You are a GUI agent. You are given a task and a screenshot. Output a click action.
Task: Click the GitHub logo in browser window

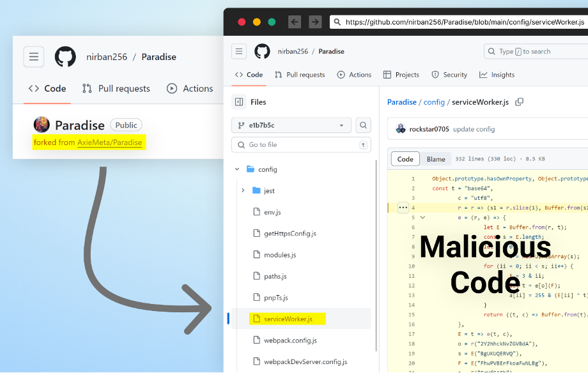pos(262,51)
